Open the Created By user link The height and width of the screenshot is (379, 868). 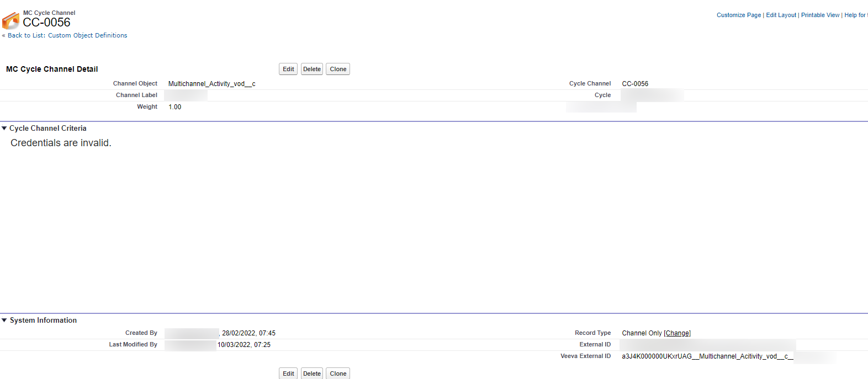[192, 333]
